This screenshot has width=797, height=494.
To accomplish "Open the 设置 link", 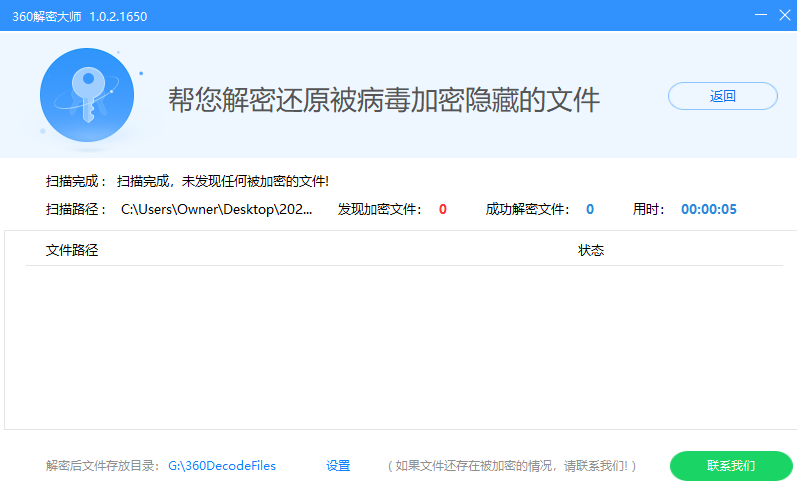I will tap(338, 466).
